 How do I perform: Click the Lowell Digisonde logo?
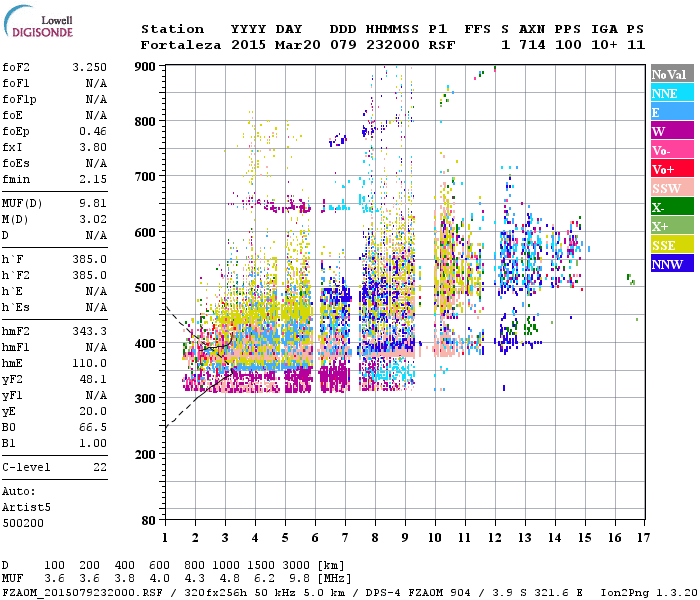coord(38,21)
